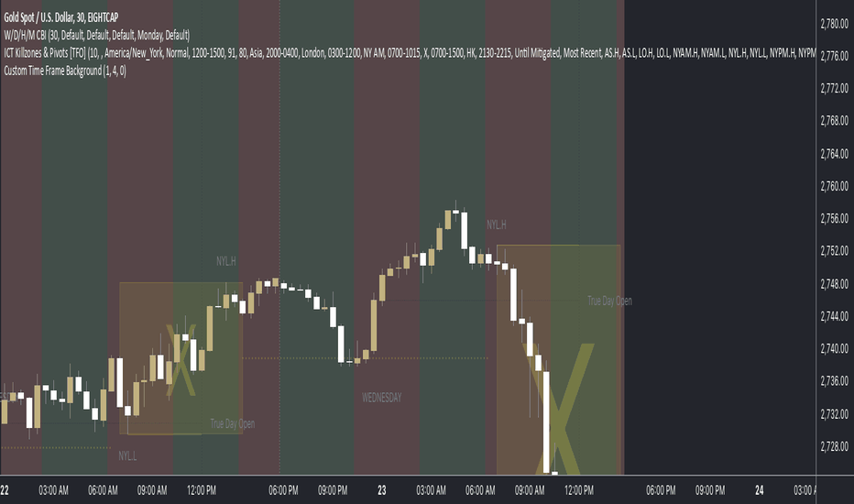854x504 pixels.
Task: Click the 12:00 PM label after date 23
Action: [x=579, y=490]
